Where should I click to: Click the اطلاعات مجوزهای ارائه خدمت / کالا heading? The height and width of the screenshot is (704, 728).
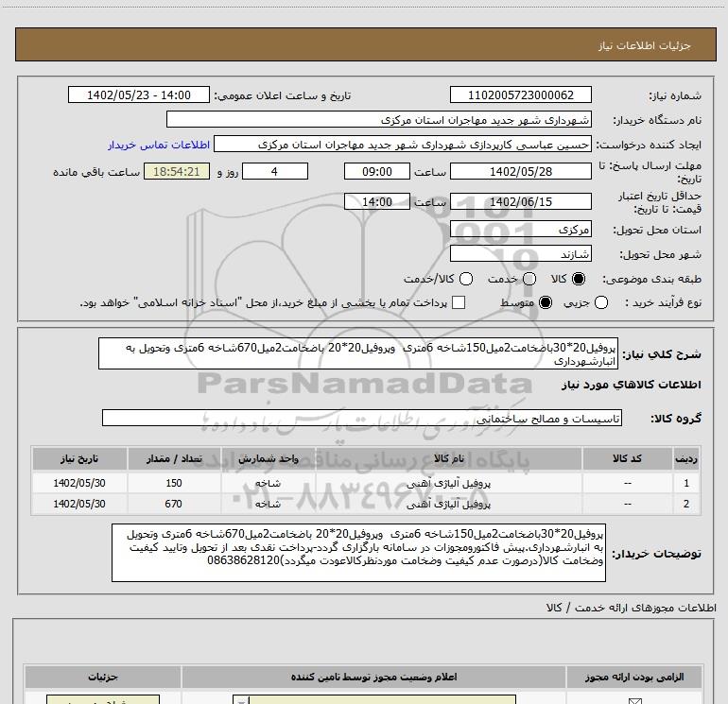click(x=632, y=608)
